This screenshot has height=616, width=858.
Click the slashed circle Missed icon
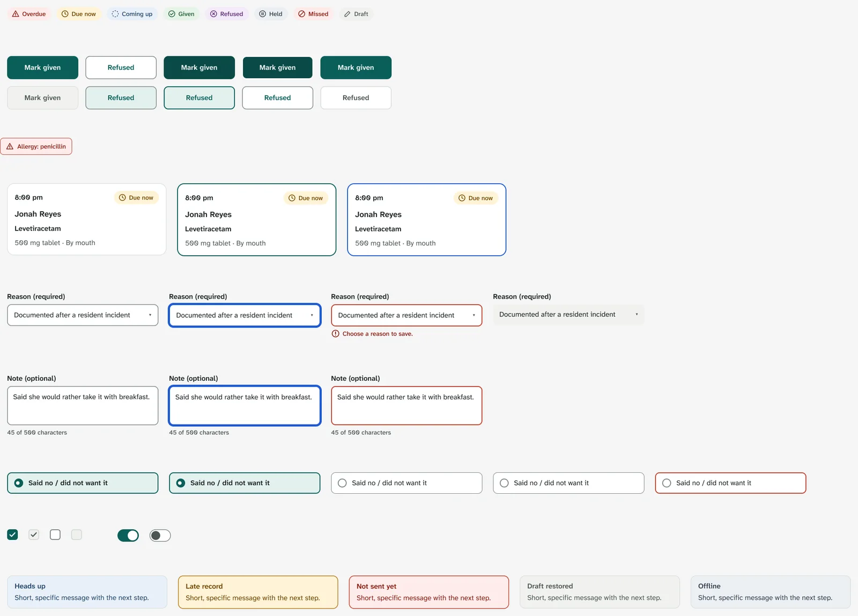[302, 14]
